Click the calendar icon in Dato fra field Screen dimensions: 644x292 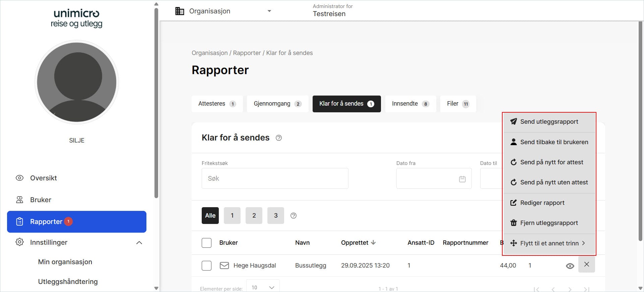click(462, 179)
